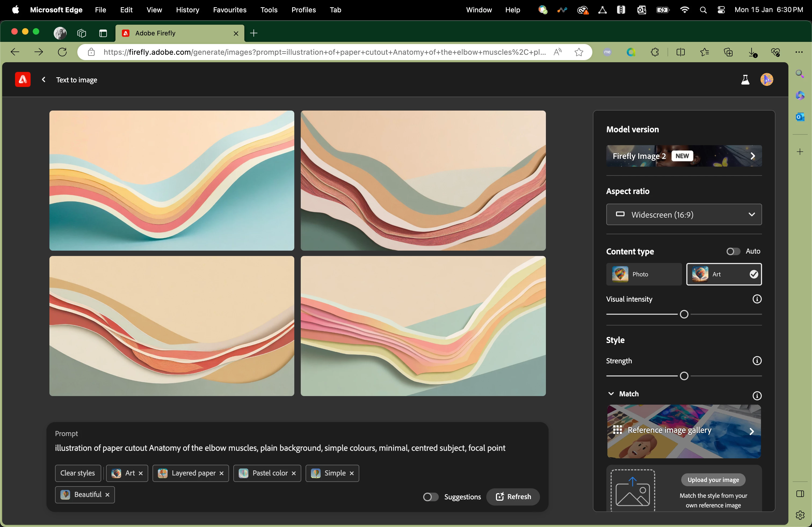Add page to favourites star icon
812x527 pixels.
point(579,52)
